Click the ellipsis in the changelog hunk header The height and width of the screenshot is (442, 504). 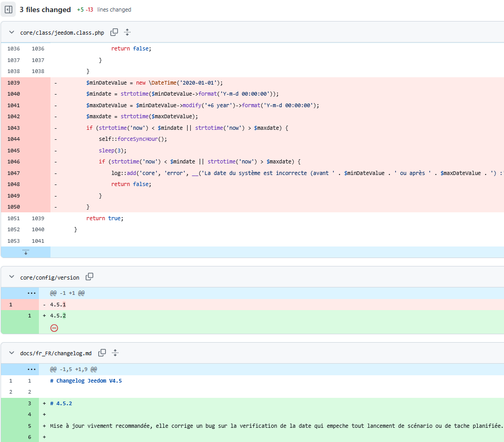point(30,369)
